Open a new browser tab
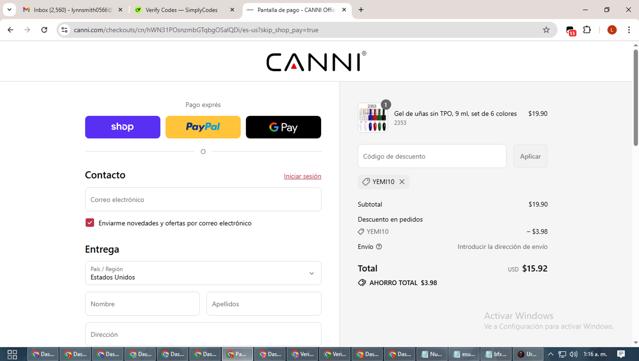639x361 pixels. pyautogui.click(x=361, y=10)
